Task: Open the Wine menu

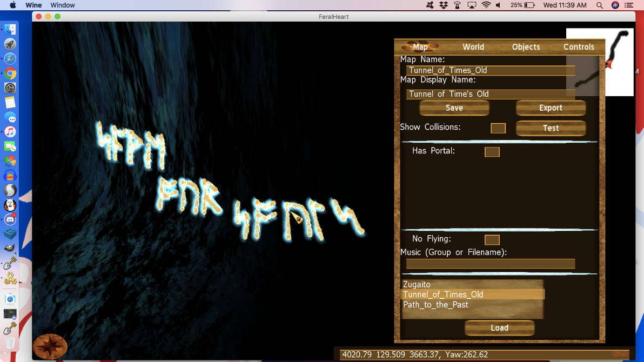Action: pos(33,5)
